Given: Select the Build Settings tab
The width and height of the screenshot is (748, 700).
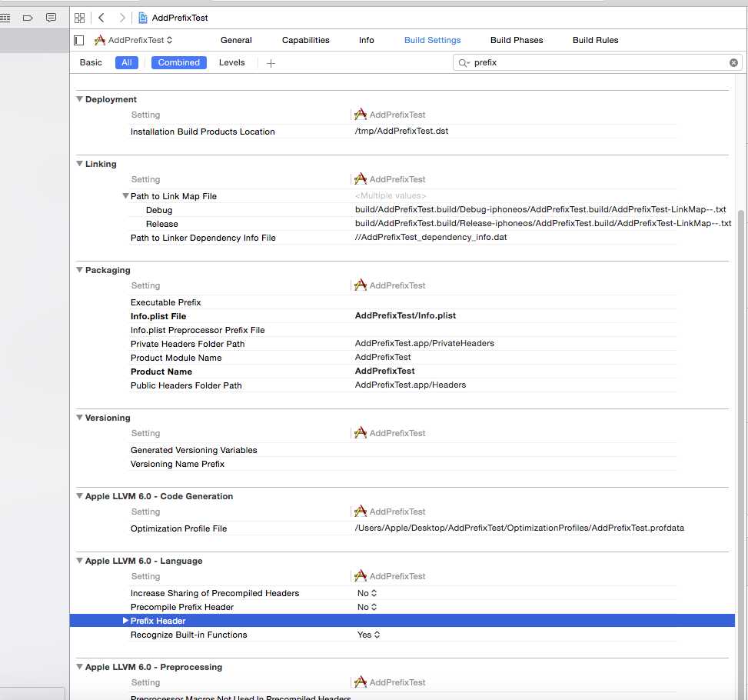Looking at the screenshot, I should point(433,40).
